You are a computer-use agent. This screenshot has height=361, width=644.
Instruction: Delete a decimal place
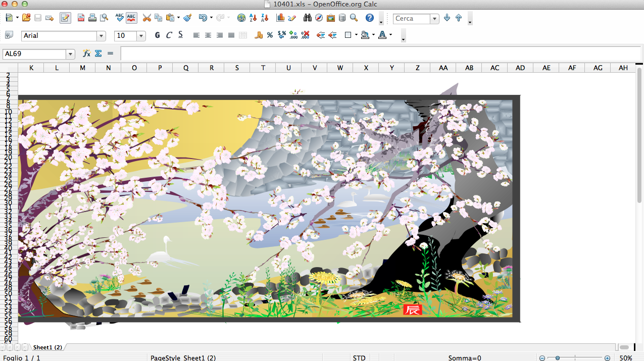point(305,35)
